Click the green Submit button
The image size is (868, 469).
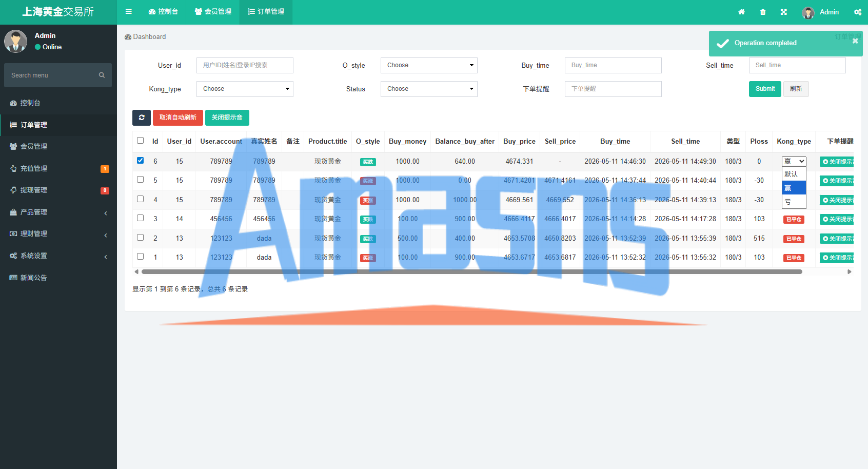[x=765, y=89]
